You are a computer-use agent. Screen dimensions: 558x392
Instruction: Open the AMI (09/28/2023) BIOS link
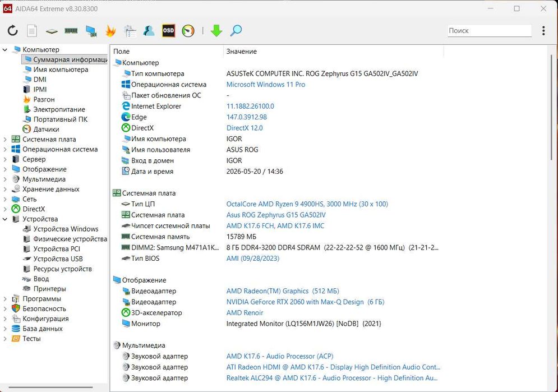(253, 259)
